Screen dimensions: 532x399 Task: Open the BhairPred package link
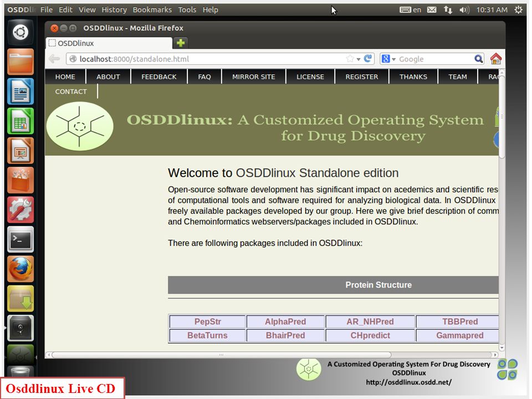285,335
